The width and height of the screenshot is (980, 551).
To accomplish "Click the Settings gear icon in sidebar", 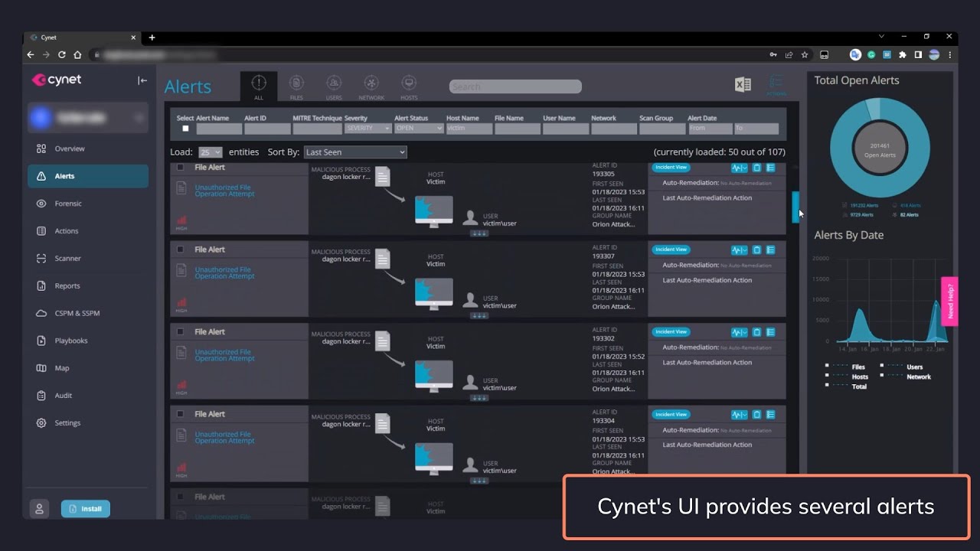I will click(x=41, y=423).
